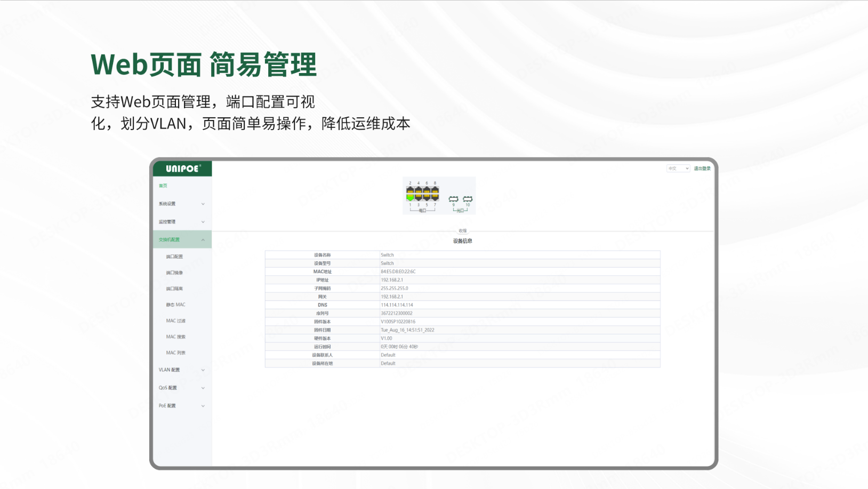
Task: Select firmware date Tue_Aug_16_14:51:51_2022
Action: (407, 330)
